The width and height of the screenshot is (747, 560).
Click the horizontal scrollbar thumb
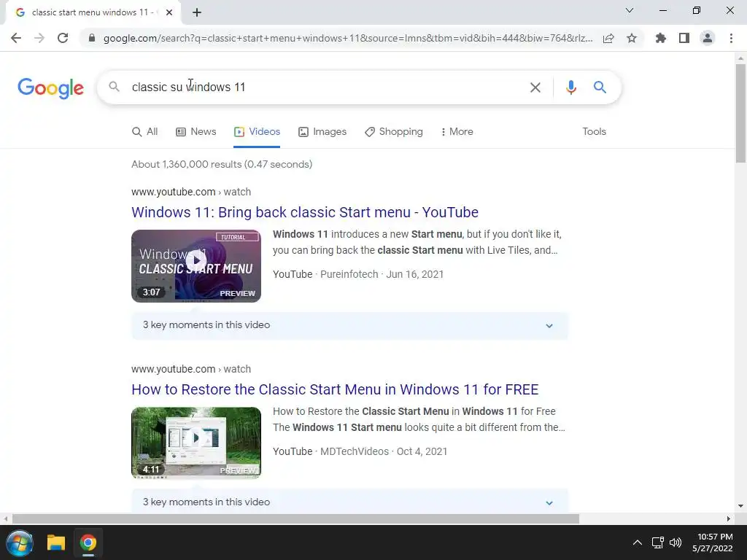(295, 518)
